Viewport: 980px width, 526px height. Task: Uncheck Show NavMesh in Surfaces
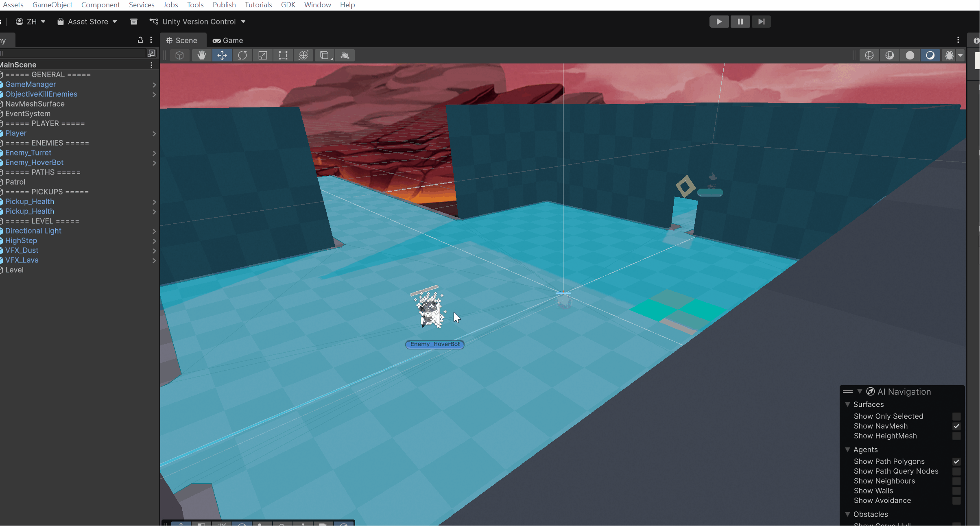click(957, 426)
